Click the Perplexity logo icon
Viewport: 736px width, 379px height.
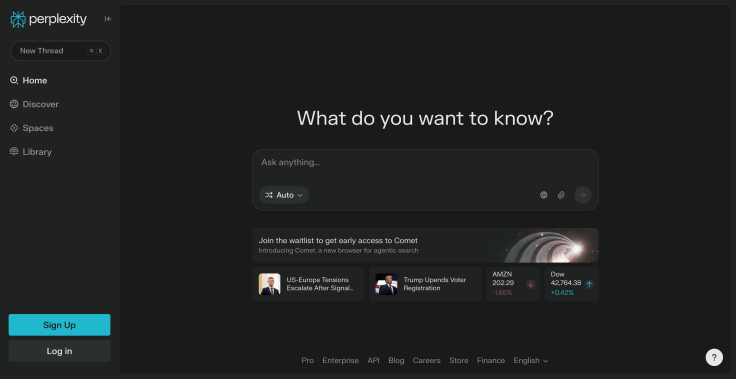18,19
